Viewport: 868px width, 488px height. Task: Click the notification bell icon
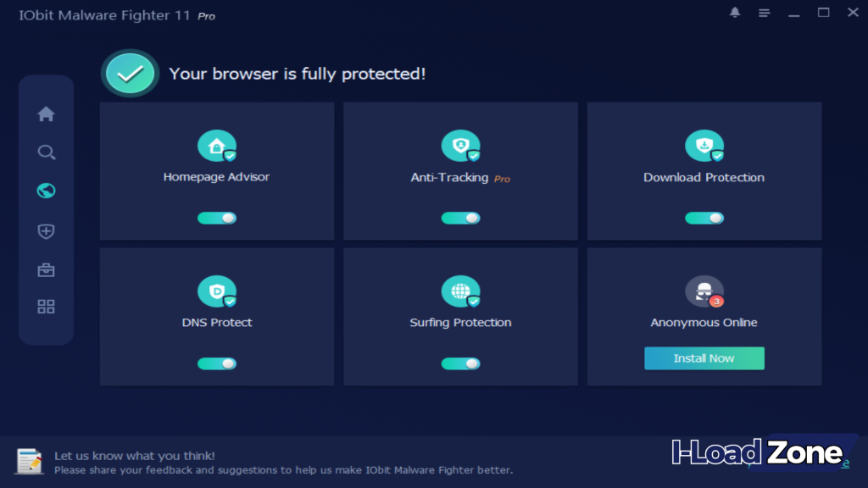pos(735,13)
